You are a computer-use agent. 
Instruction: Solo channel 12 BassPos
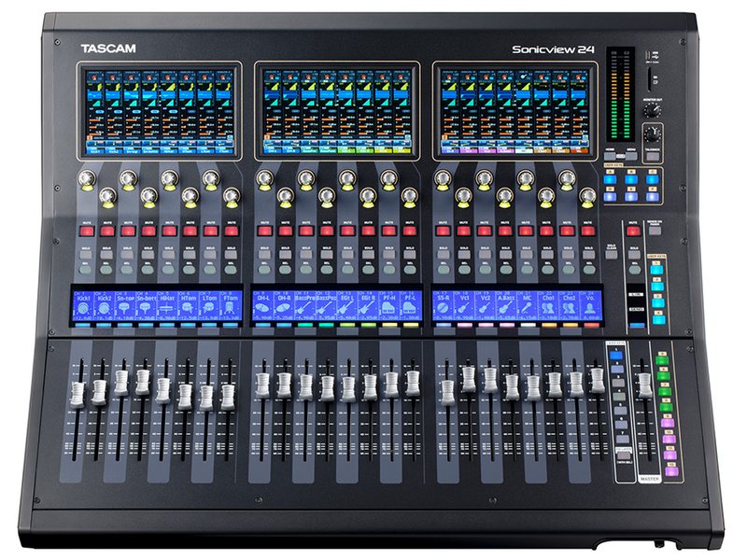pyautogui.click(x=326, y=255)
